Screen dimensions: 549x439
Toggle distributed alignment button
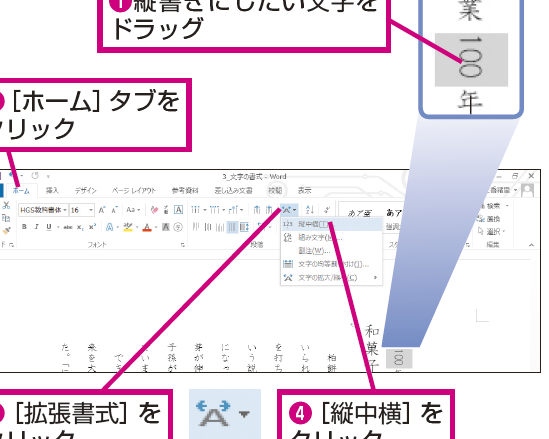tap(244, 227)
